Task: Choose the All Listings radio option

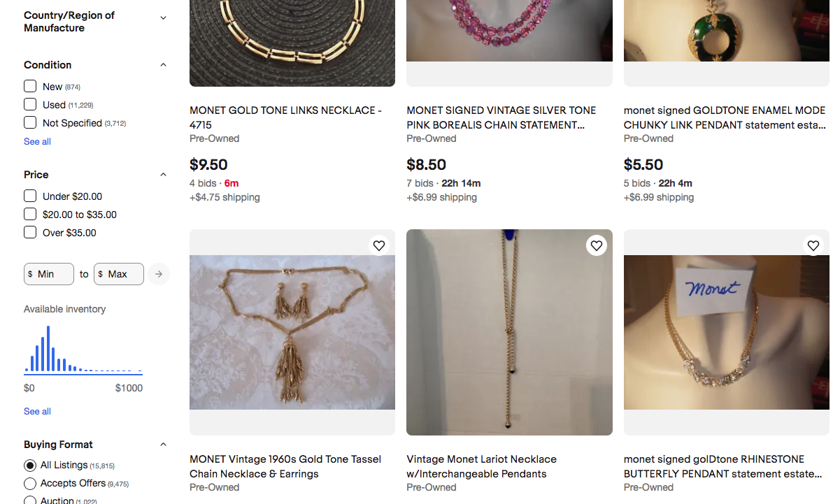Action: coord(30,466)
